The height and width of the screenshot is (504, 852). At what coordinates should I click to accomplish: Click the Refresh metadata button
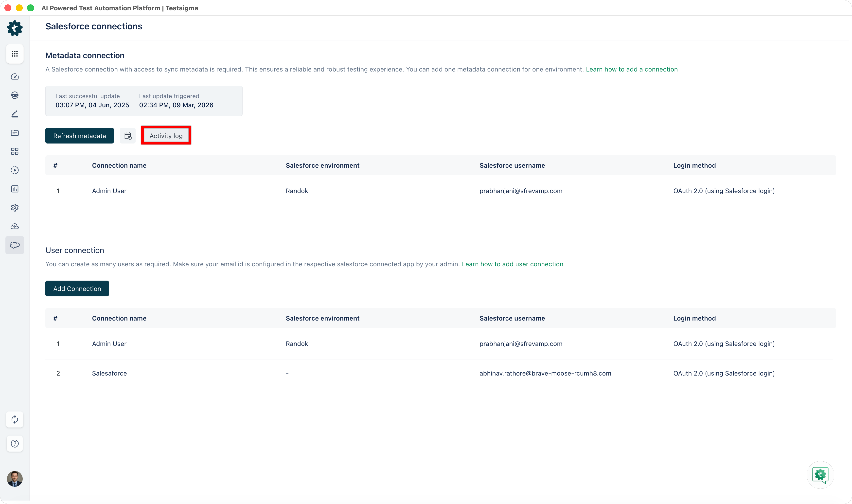(79, 136)
